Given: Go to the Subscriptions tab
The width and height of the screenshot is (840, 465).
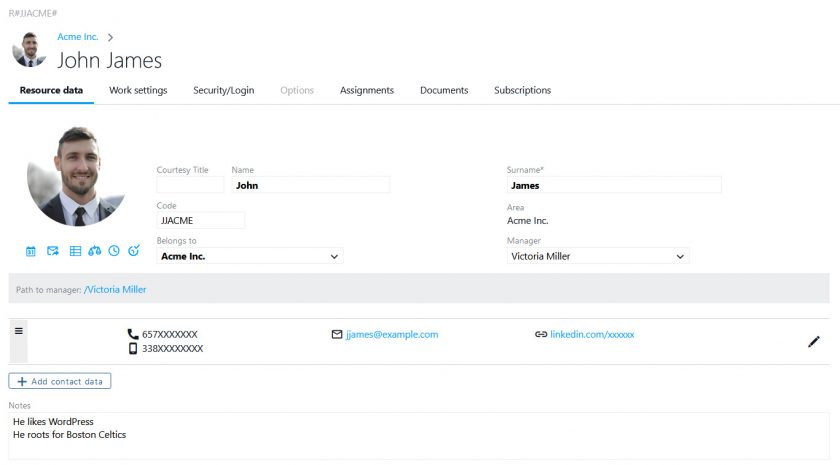Looking at the screenshot, I should pyautogui.click(x=522, y=91).
